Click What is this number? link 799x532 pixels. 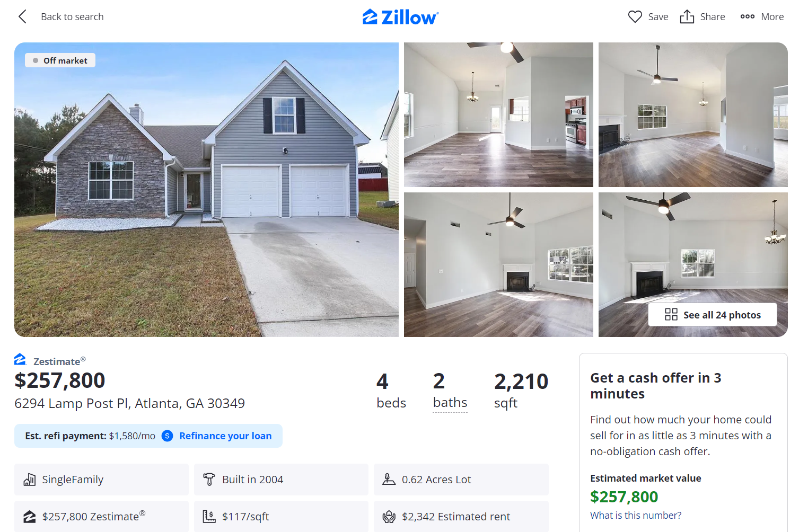tap(635, 515)
